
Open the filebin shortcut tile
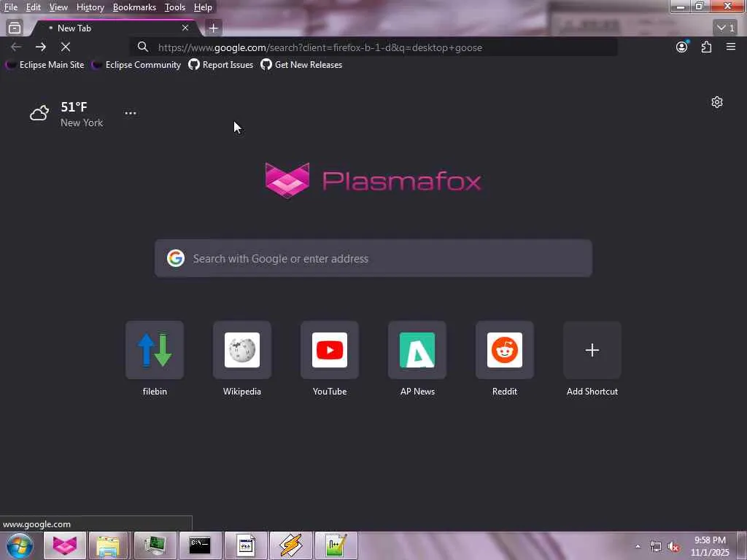coord(155,359)
